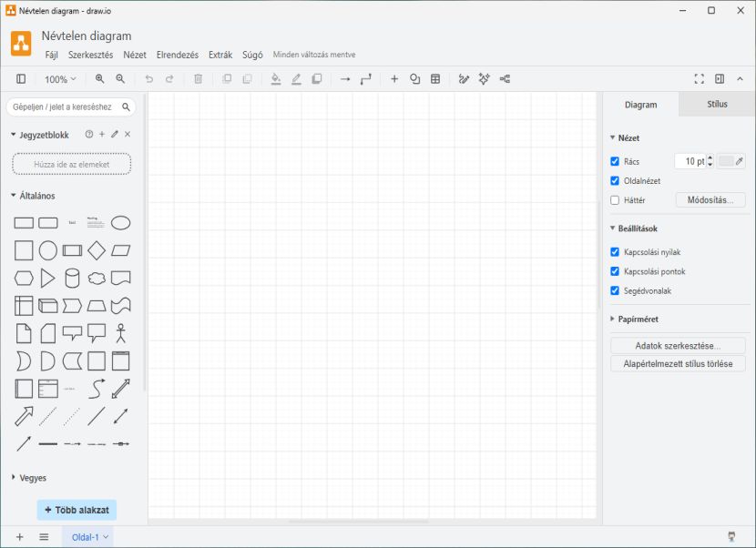Screen dimensions: 756x548
Task: Open the Extrák menu
Action: (220, 55)
